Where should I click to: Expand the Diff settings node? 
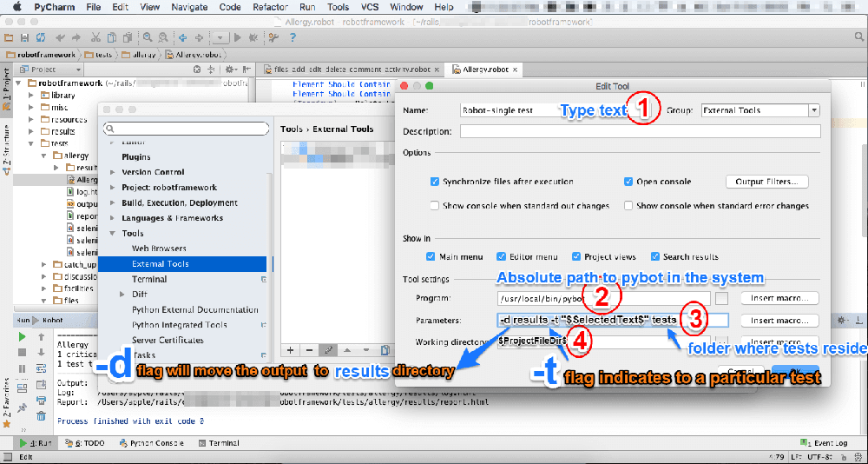coord(123,295)
